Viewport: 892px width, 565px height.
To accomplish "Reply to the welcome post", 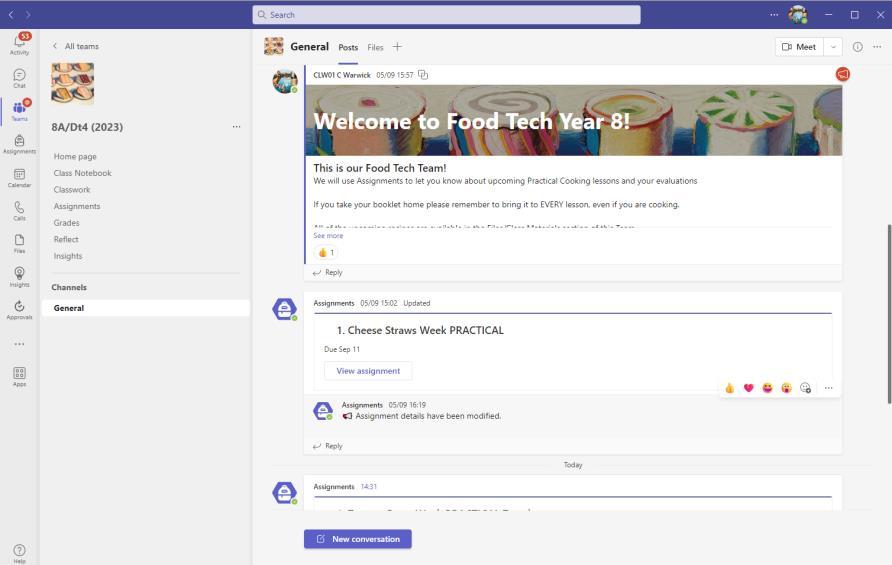I will coord(328,273).
